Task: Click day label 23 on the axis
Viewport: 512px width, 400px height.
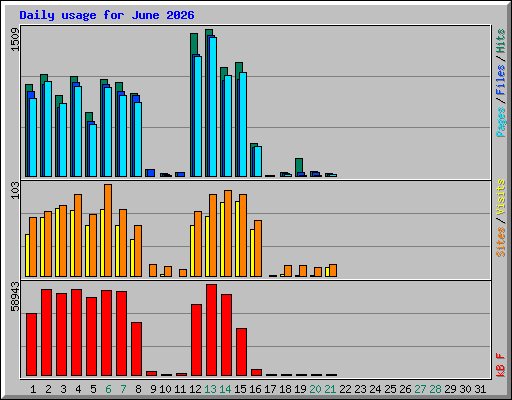Action: pyautogui.click(x=360, y=389)
